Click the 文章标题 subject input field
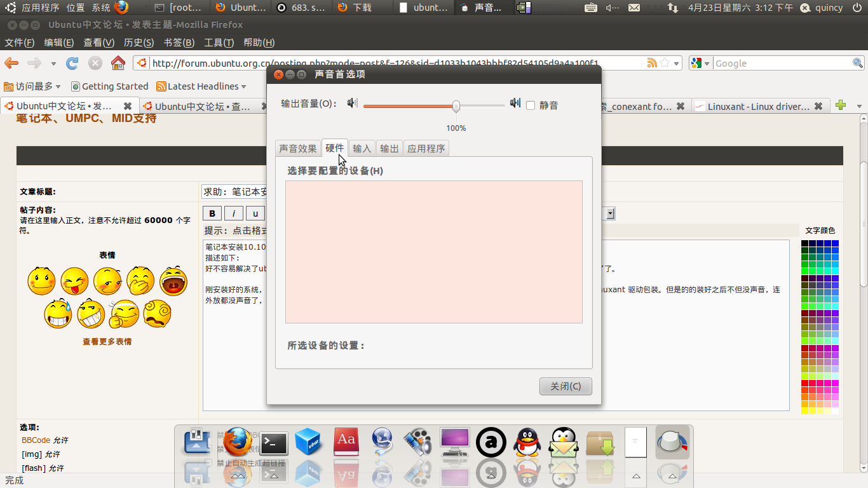868x488 pixels. tap(234, 191)
